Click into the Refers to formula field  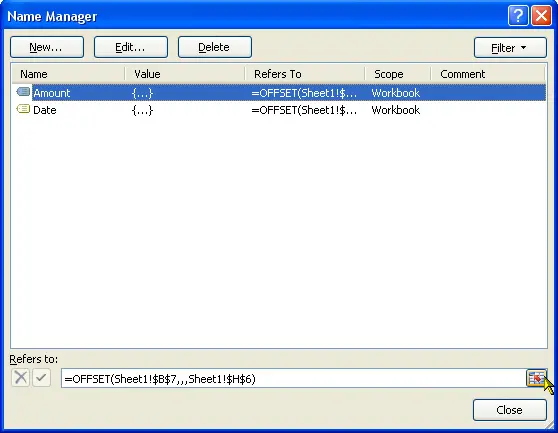pyautogui.click(x=294, y=379)
